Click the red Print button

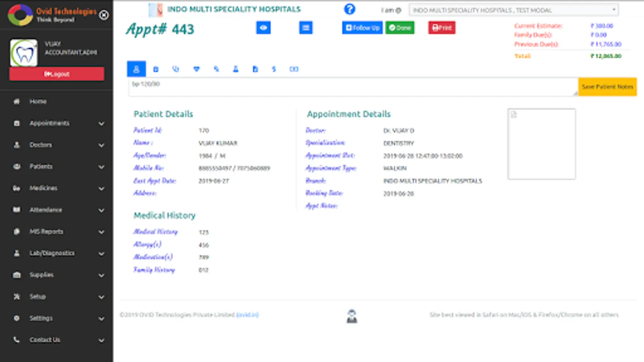click(442, 28)
